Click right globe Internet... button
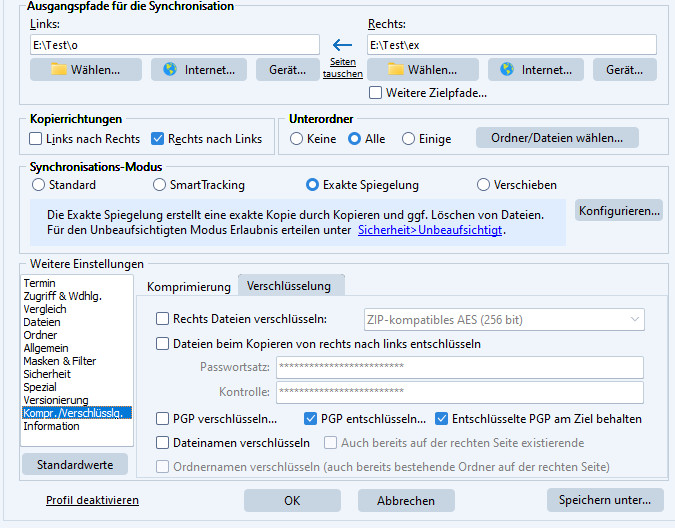Viewport: 675px width, 528px height. point(536,69)
